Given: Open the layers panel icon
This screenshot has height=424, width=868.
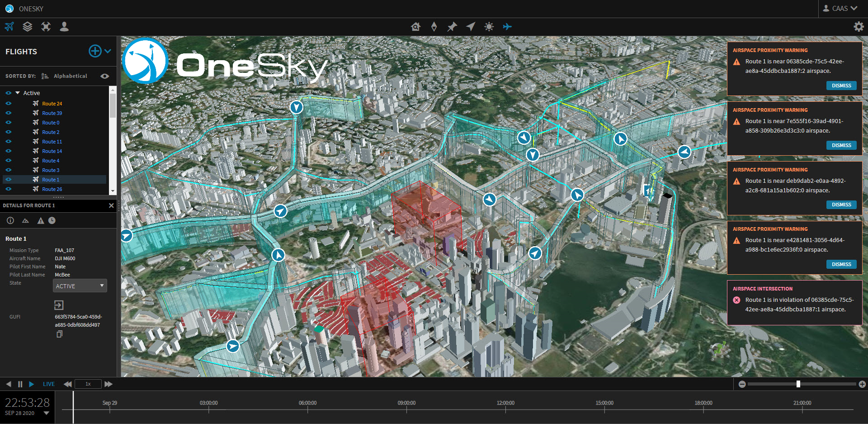Looking at the screenshot, I should tap(28, 27).
